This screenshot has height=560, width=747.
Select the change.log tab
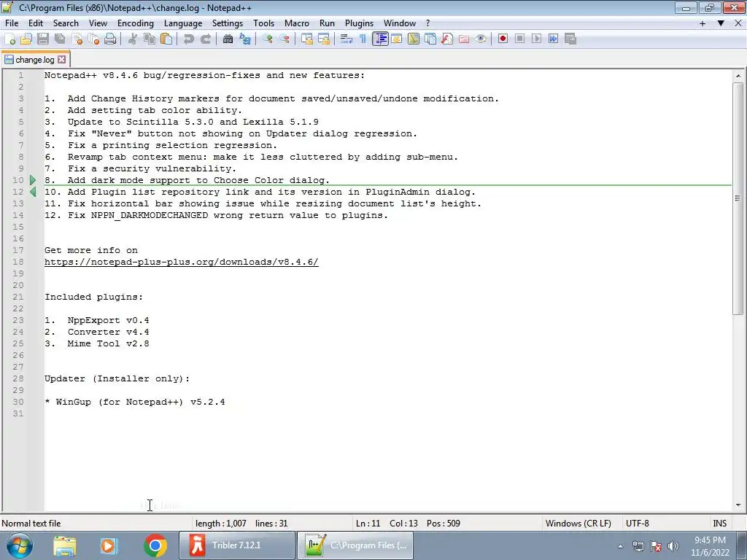(34, 60)
